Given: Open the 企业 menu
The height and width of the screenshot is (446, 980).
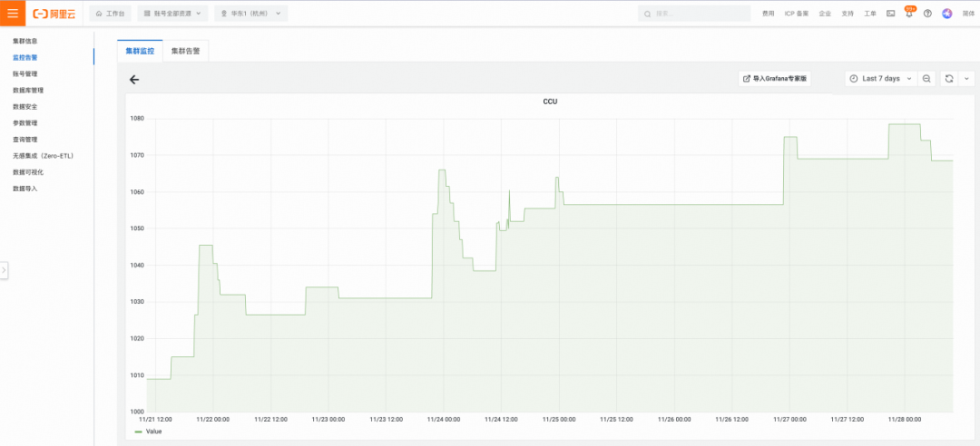Looking at the screenshot, I should coord(825,14).
